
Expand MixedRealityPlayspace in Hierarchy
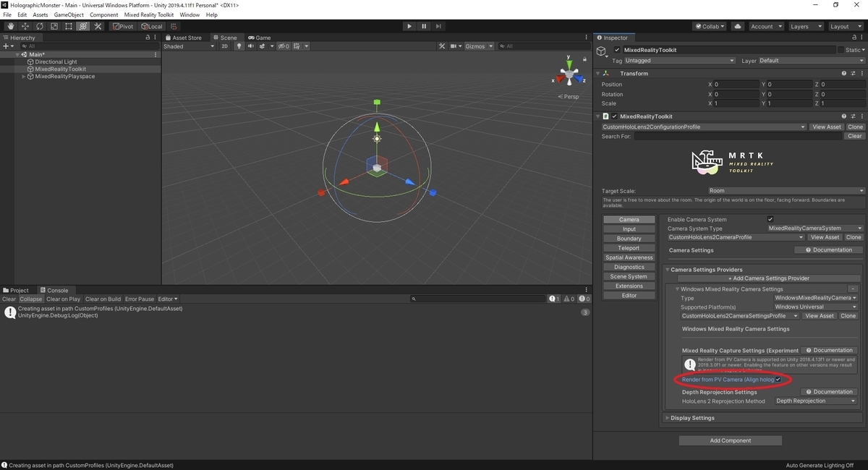click(x=23, y=77)
